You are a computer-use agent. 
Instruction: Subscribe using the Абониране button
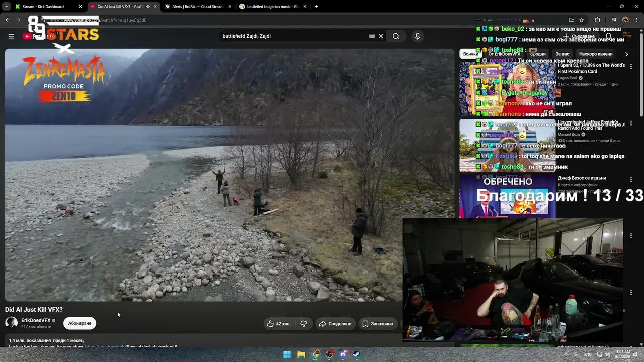pos(79,323)
